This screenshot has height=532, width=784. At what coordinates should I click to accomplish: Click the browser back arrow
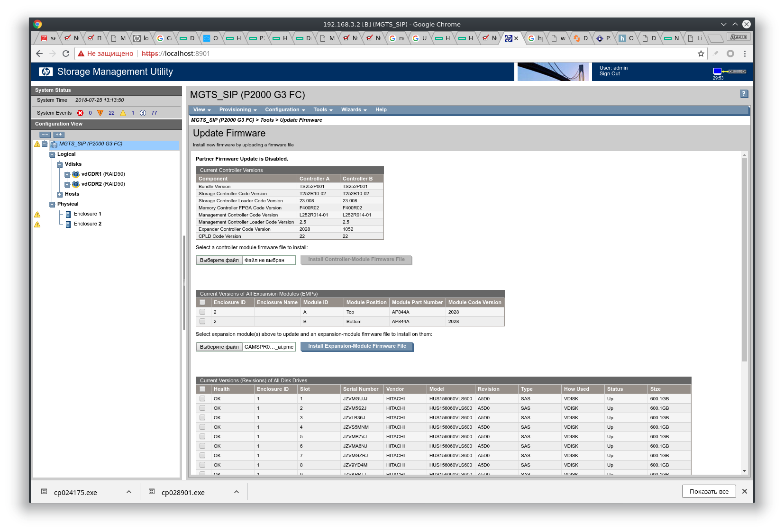click(x=39, y=54)
